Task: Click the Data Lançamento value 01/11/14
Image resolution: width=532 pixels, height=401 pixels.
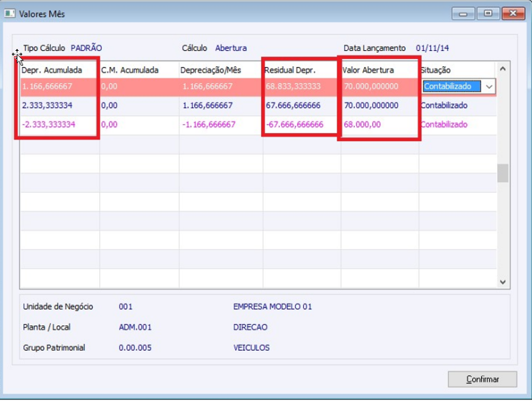Action: pyautogui.click(x=432, y=48)
